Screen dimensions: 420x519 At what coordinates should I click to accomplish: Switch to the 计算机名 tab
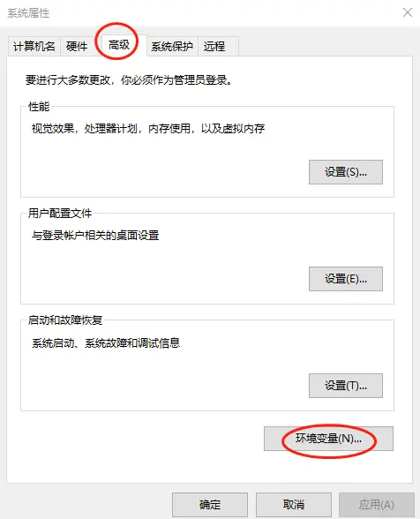click(34, 46)
